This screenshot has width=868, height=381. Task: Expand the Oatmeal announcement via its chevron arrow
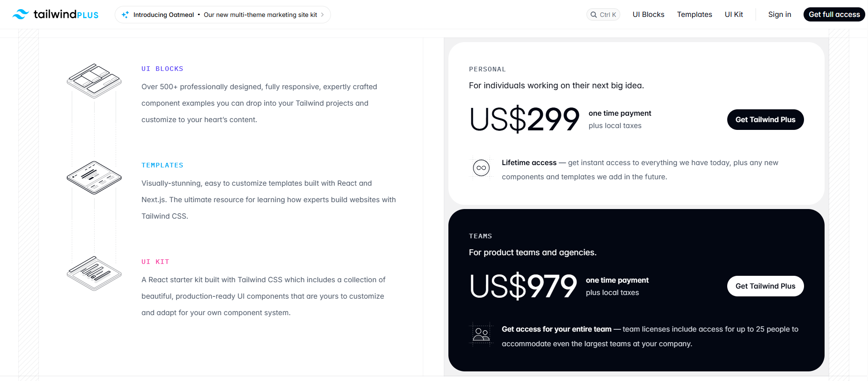pos(323,14)
